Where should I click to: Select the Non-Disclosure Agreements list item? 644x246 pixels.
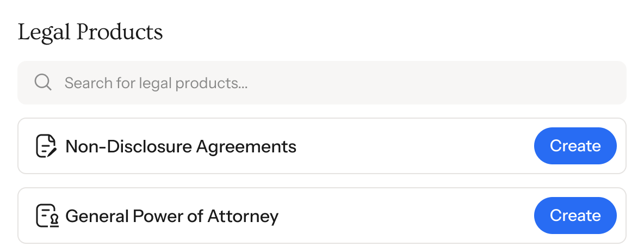(x=381, y=146)
